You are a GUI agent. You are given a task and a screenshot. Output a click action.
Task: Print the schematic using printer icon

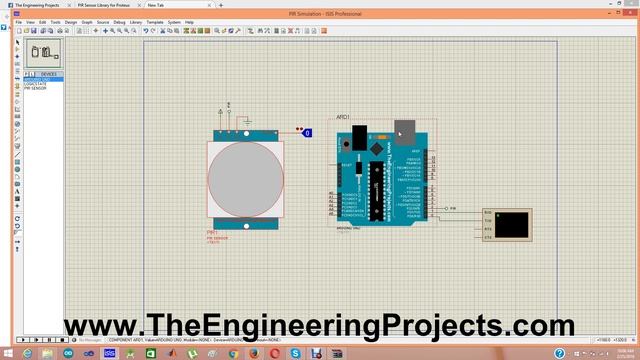60,31
